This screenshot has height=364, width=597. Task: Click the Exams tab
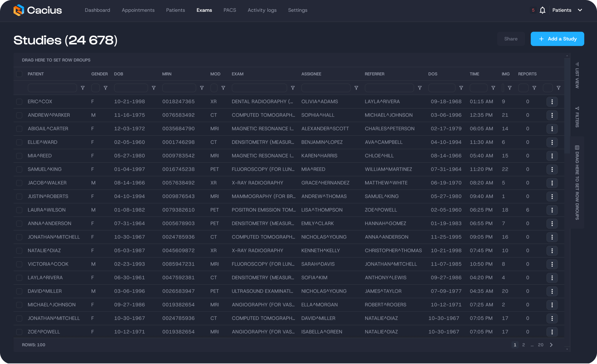(x=204, y=10)
